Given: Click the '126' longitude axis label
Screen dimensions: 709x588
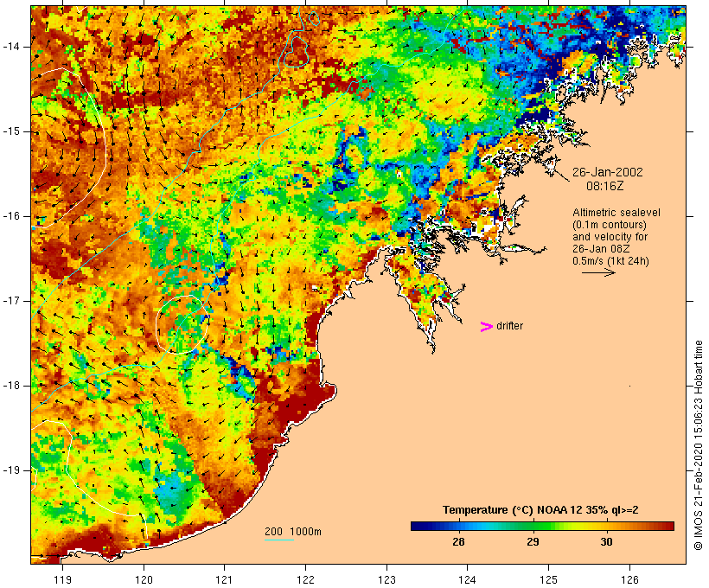Looking at the screenshot, I should click(x=629, y=580).
